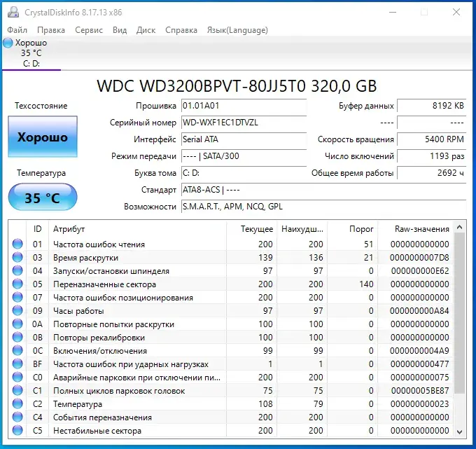Click the Порог column header
The image size is (476, 449).
[x=352, y=229]
